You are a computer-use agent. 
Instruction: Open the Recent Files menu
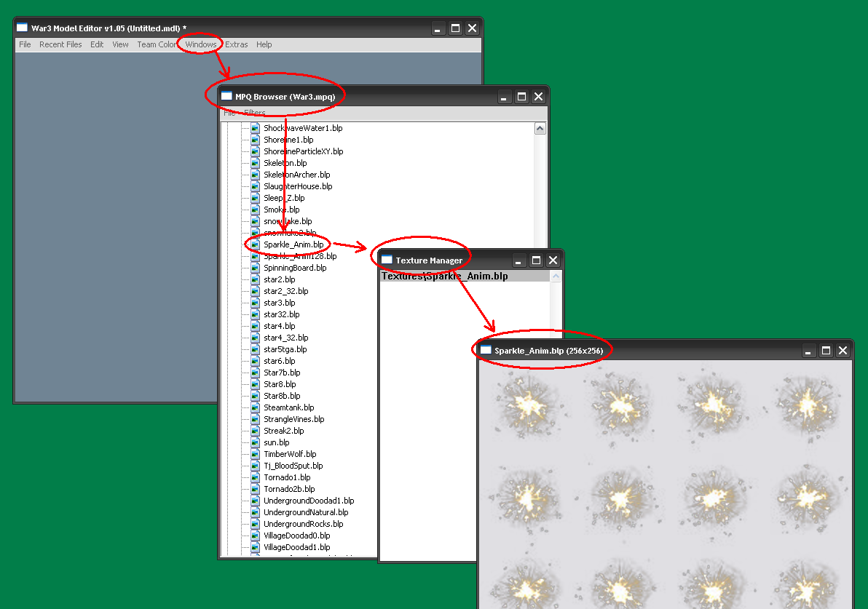60,44
